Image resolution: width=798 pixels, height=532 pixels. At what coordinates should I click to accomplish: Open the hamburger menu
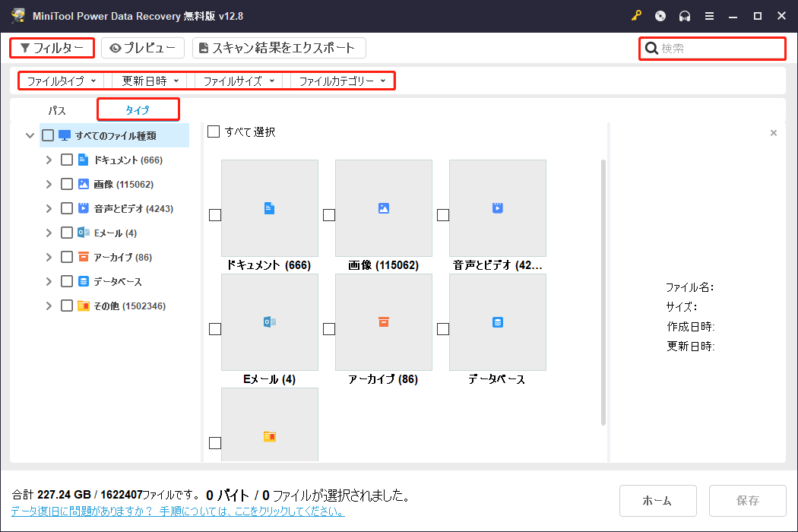click(709, 15)
